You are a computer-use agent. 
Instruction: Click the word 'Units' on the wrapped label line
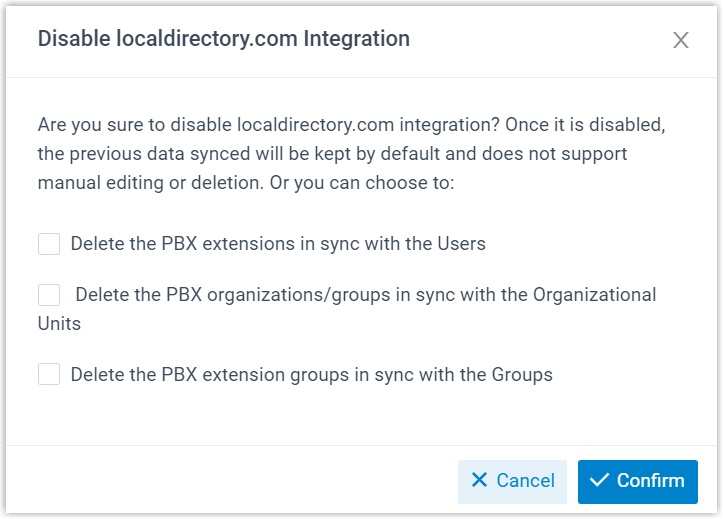59,324
